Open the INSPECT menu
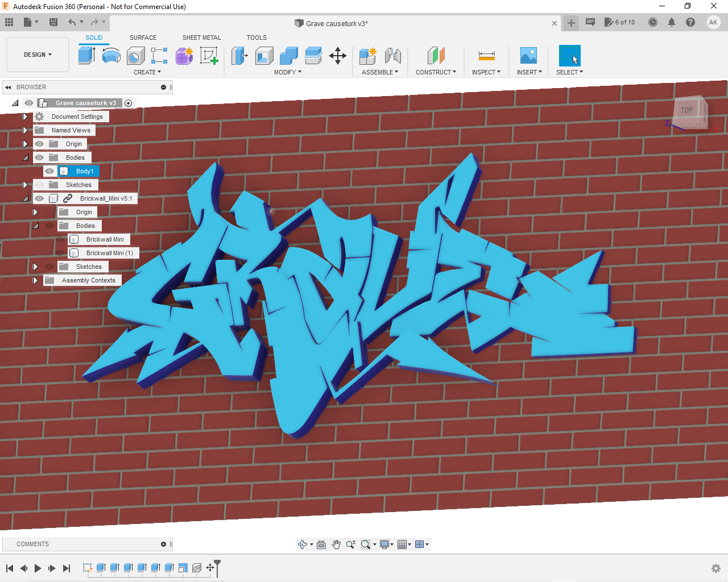Image resolution: width=728 pixels, height=582 pixels. pos(486,72)
